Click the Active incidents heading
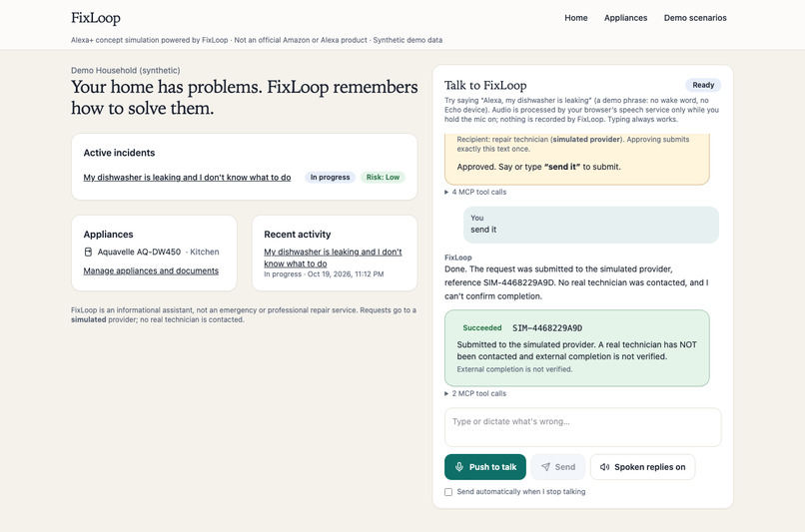This screenshot has height=532, width=805. point(119,153)
